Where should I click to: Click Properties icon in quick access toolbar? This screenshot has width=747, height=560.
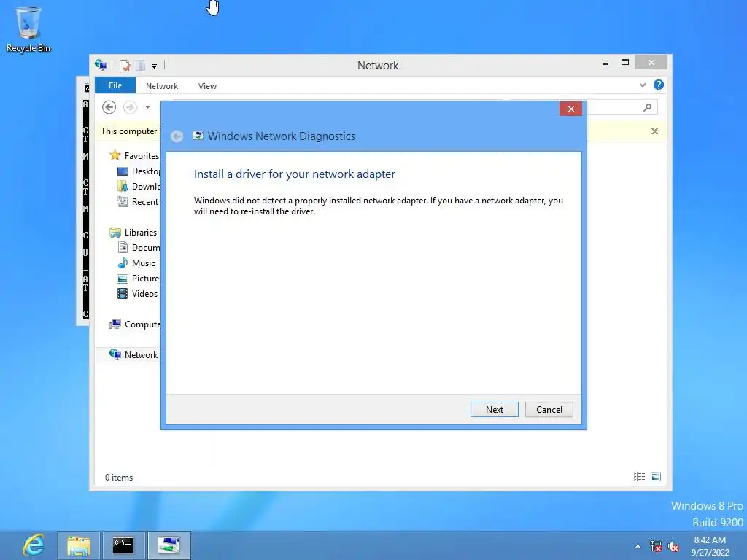(125, 65)
